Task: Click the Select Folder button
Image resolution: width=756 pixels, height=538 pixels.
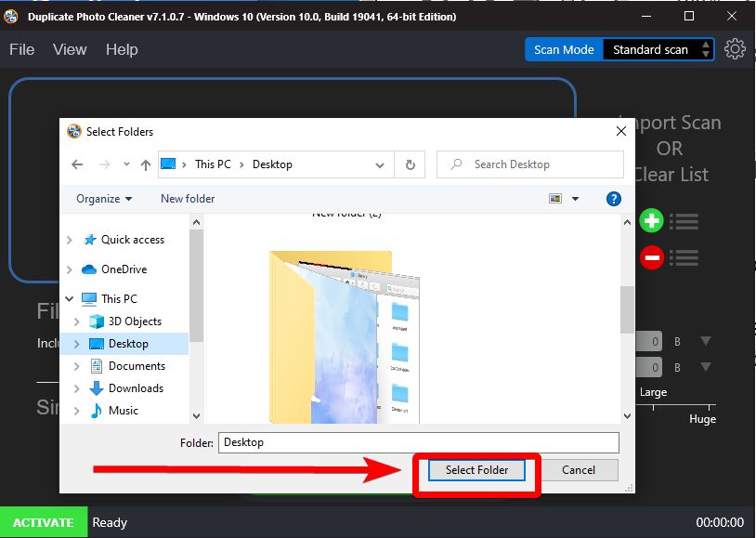Action: point(476,470)
